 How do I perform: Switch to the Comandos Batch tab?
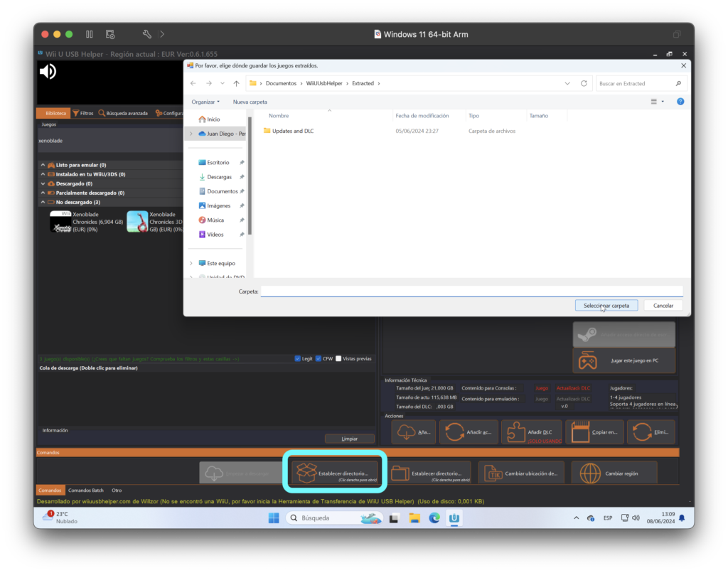[85, 491]
